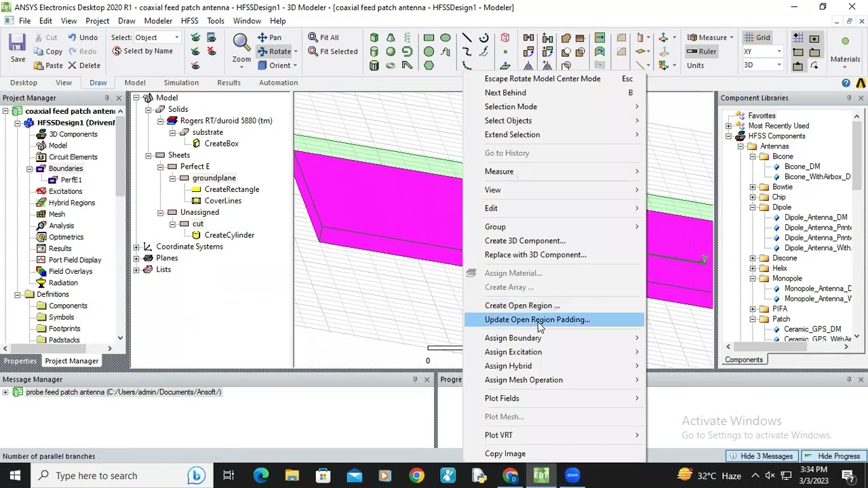Expand the Bowtie folder in Component Libraries
Viewport: 868px width, 488px height.
click(753, 187)
